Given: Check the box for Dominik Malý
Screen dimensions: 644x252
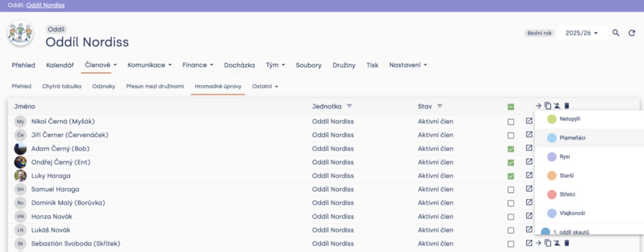Looking at the screenshot, I should click(x=511, y=203).
